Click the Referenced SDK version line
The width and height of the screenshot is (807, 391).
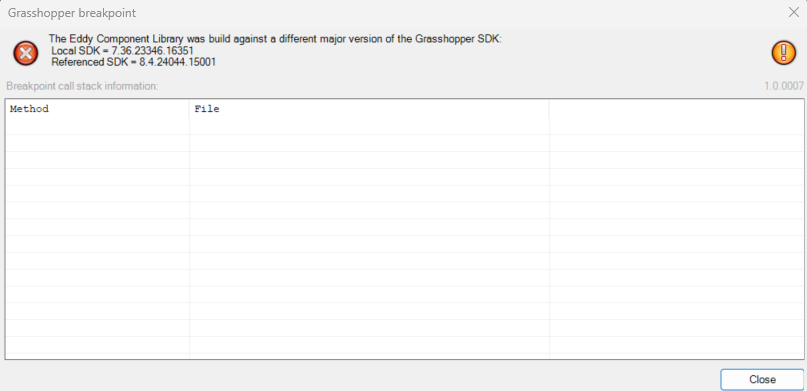point(133,62)
